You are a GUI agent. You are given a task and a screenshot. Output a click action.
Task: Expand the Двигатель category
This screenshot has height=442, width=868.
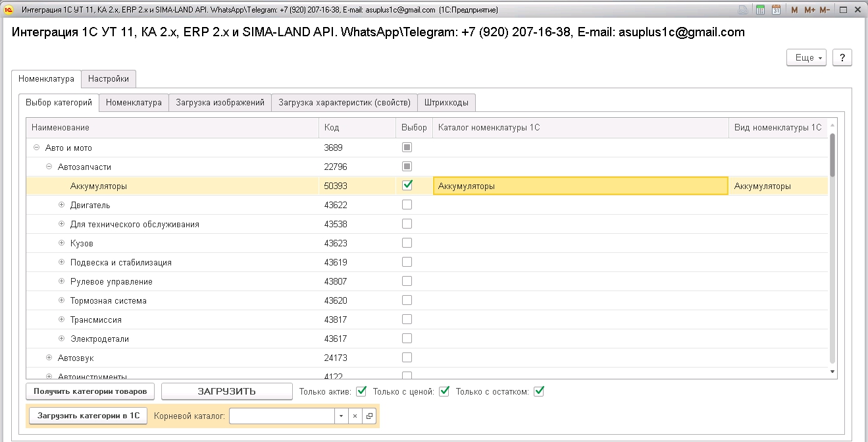click(x=62, y=206)
